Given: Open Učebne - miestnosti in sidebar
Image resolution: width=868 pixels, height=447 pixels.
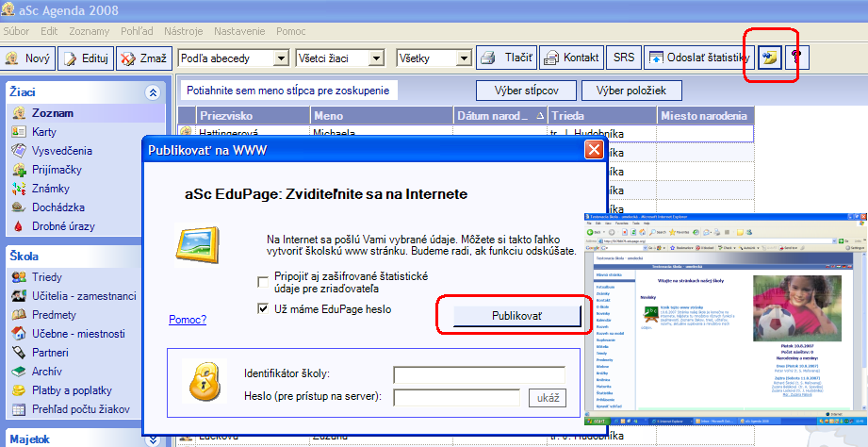Looking at the screenshot, I should click(78, 334).
